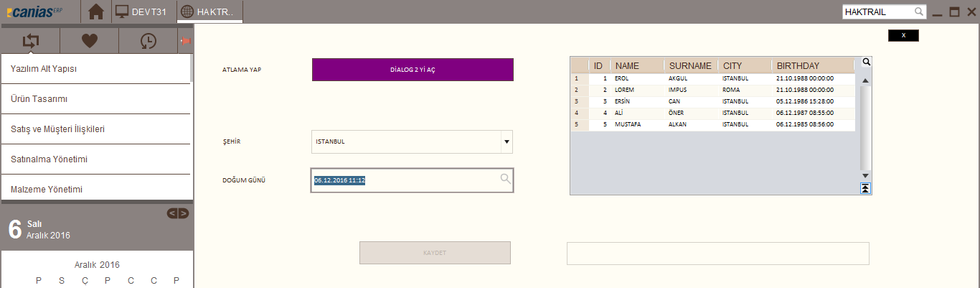Select the transfer arrows icon in the sidebar
Image resolution: width=980 pixels, height=288 pixels.
[30, 41]
